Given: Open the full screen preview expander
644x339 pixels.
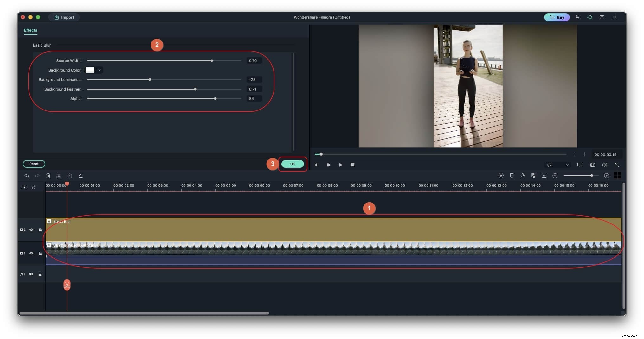Looking at the screenshot, I should (x=618, y=165).
